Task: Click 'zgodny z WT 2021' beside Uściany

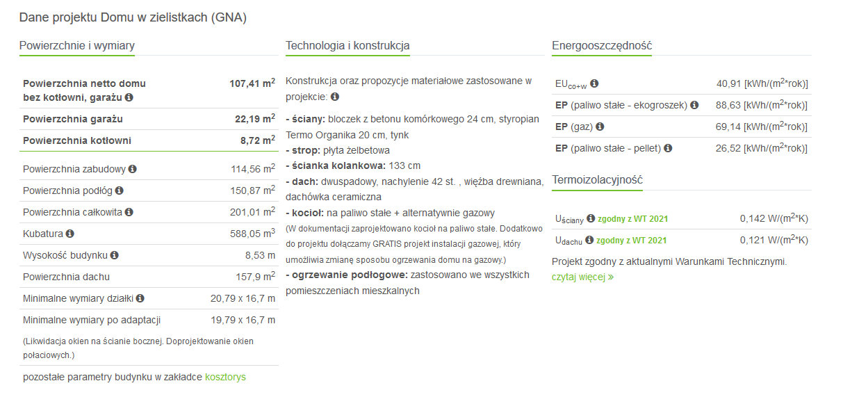Action: tap(632, 219)
